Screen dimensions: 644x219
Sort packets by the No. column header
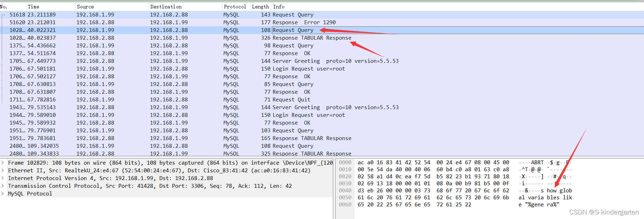13,7
